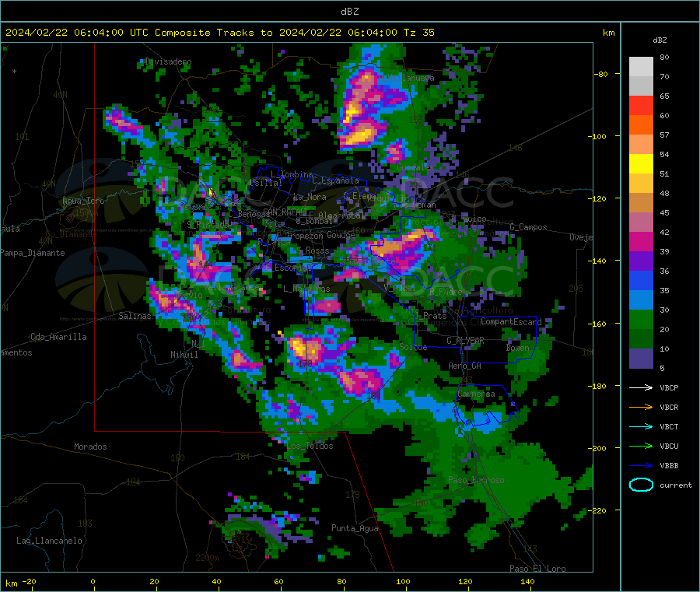The image size is (700, 592).
Task: Click the 'dBZ' title at top center
Action: (349, 12)
